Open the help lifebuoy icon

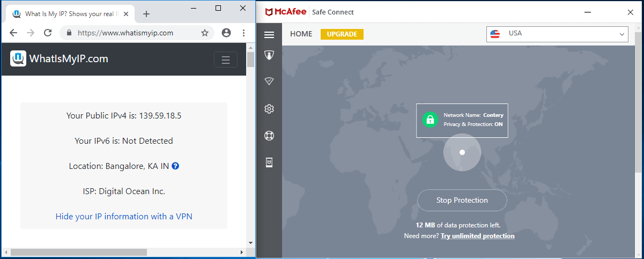[x=269, y=136]
